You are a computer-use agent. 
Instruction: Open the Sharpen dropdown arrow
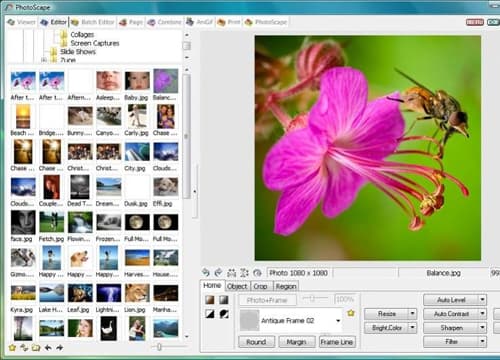pos(482,328)
